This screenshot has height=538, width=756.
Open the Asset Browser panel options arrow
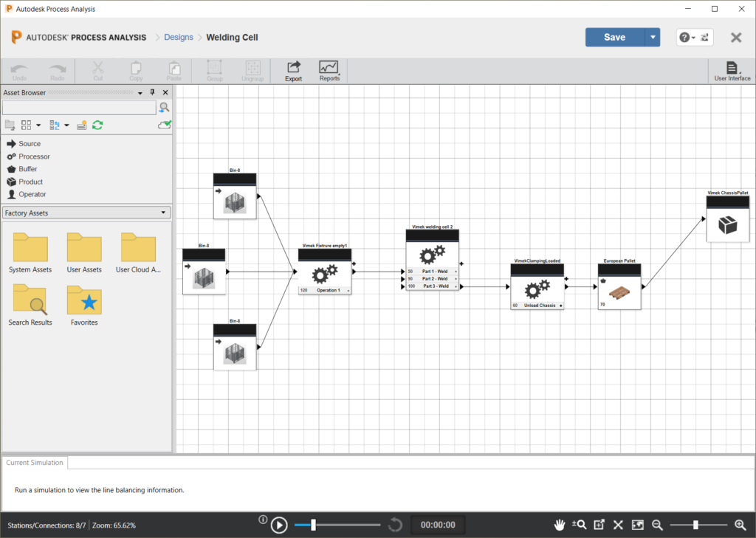click(140, 92)
